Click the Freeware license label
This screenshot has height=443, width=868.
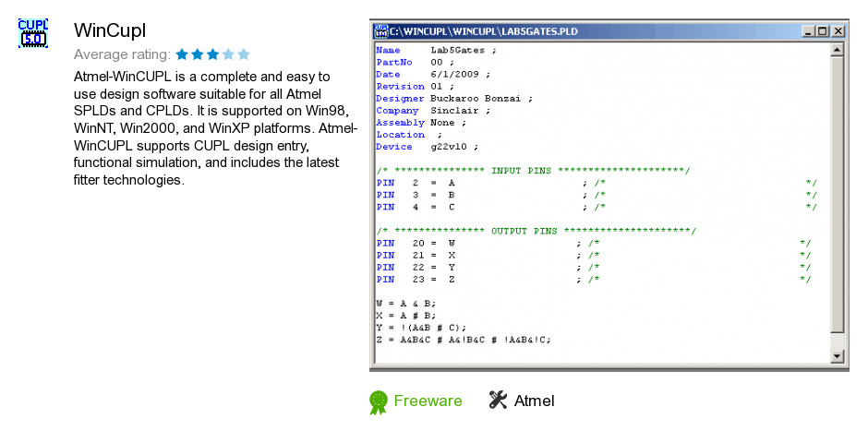428,401
